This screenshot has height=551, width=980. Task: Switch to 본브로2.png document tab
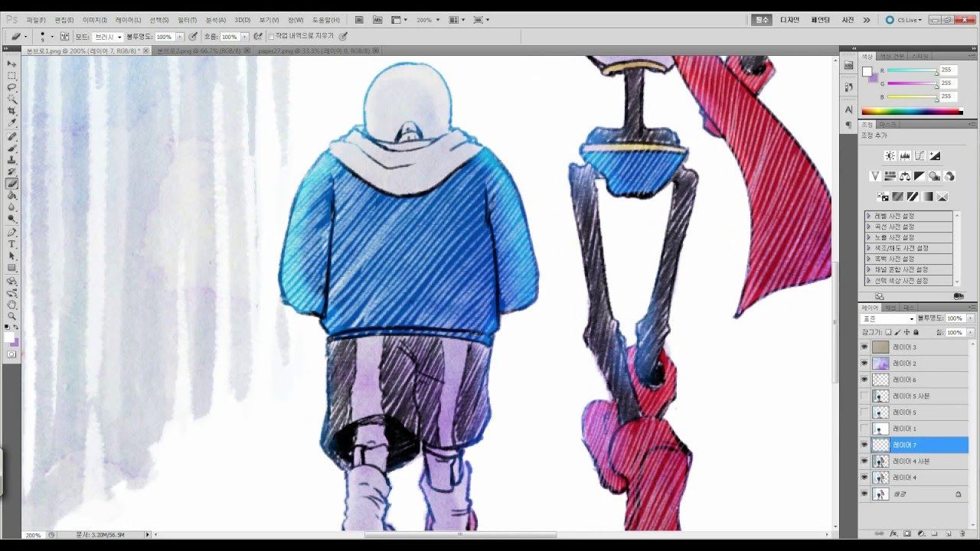(x=201, y=51)
